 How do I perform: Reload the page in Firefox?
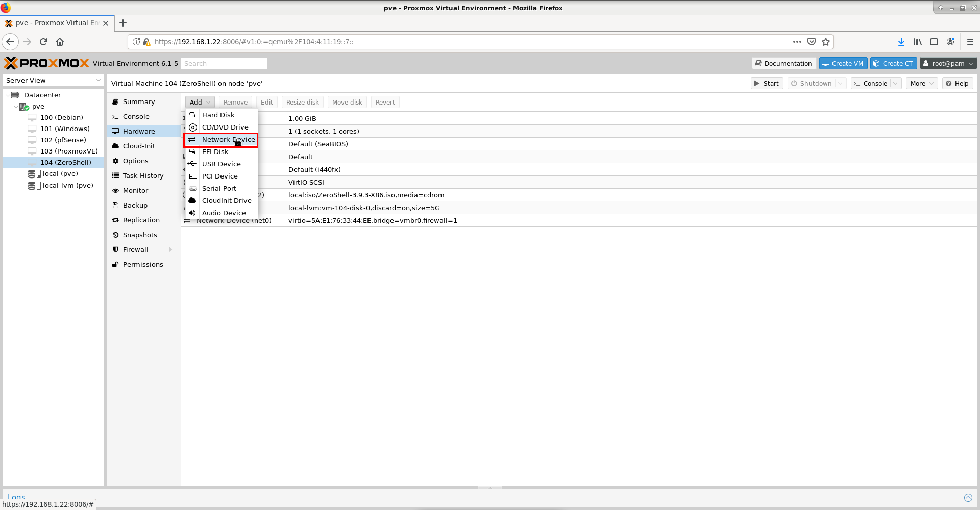43,42
